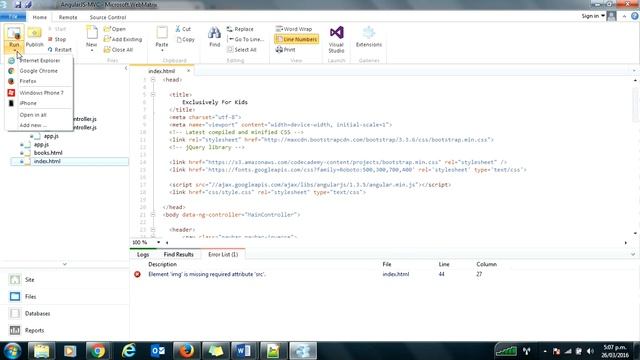Open the Source Control tab
Screen dimensions: 640x360
click(108, 17)
